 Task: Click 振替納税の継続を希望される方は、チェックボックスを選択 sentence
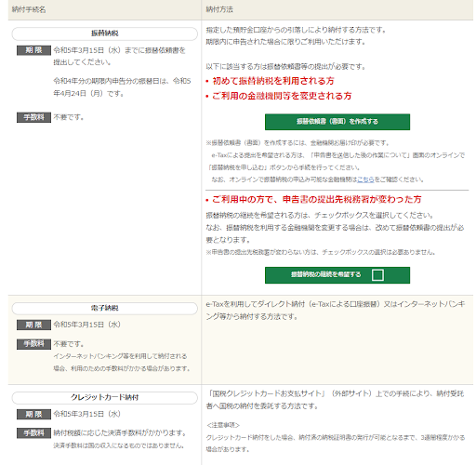[x=320, y=215]
